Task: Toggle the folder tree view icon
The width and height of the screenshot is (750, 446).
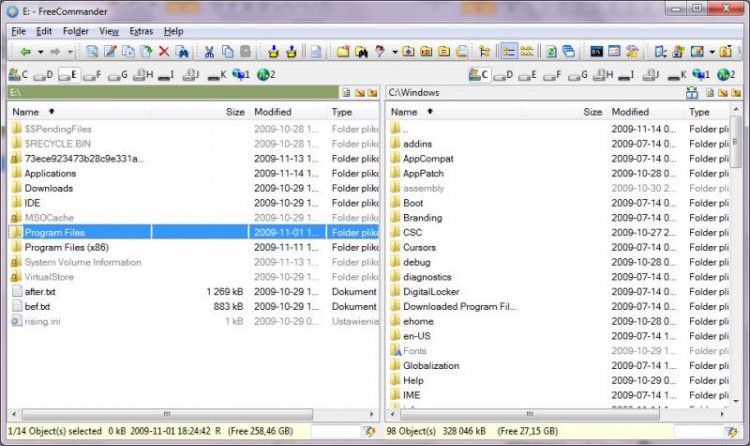Action: [x=485, y=51]
